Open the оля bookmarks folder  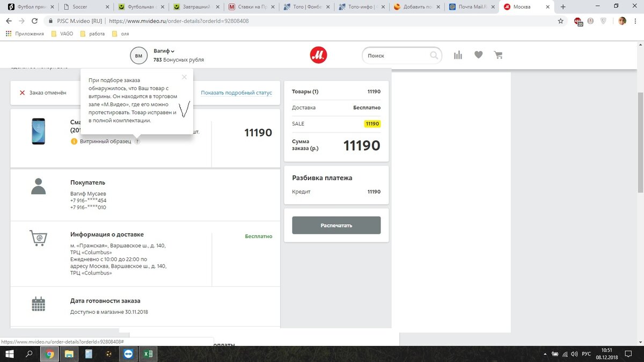click(x=121, y=34)
